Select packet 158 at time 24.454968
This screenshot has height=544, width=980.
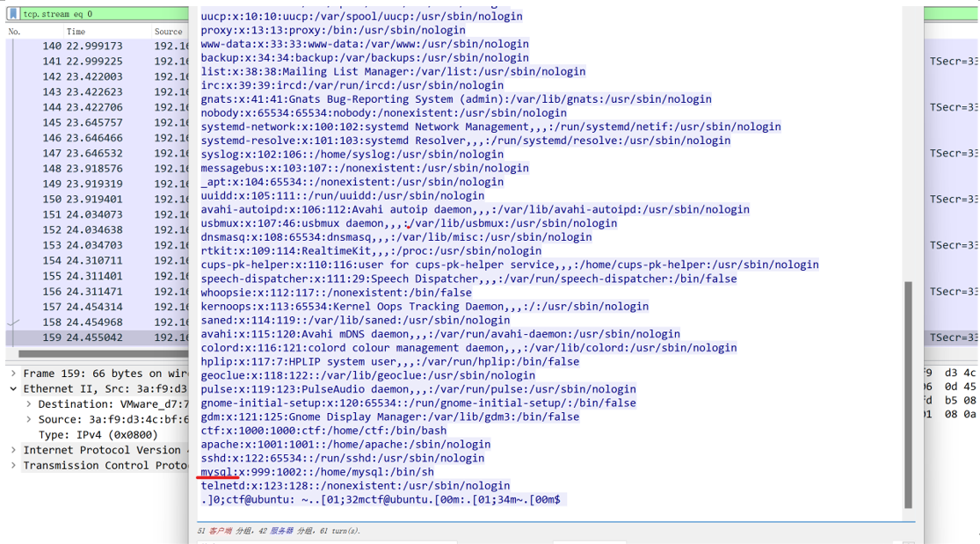[97, 322]
